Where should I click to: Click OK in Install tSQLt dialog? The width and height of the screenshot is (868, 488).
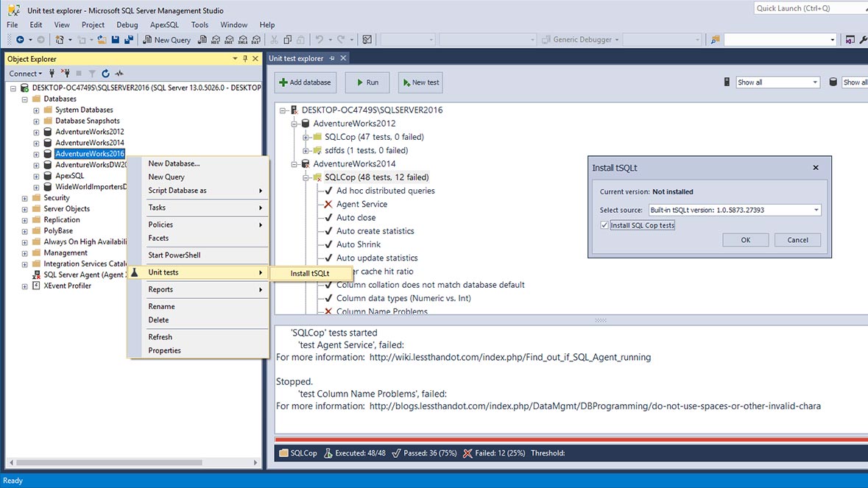[x=746, y=240]
